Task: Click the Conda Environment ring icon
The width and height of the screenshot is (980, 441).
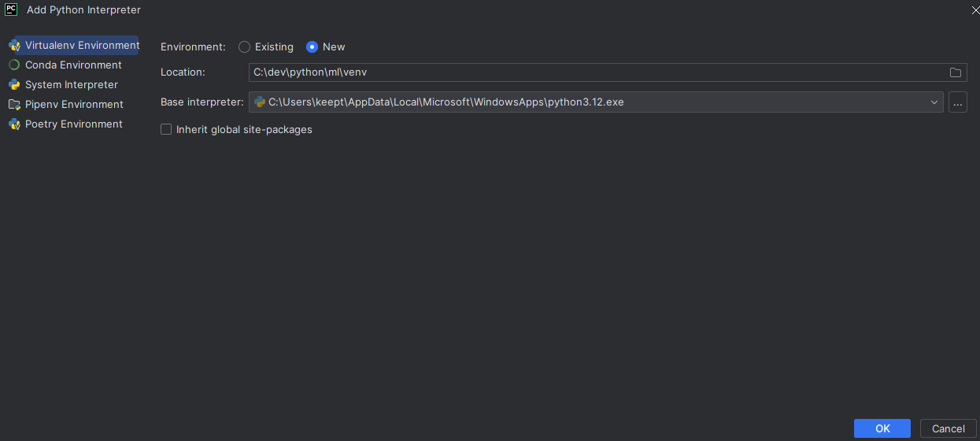Action: point(14,65)
